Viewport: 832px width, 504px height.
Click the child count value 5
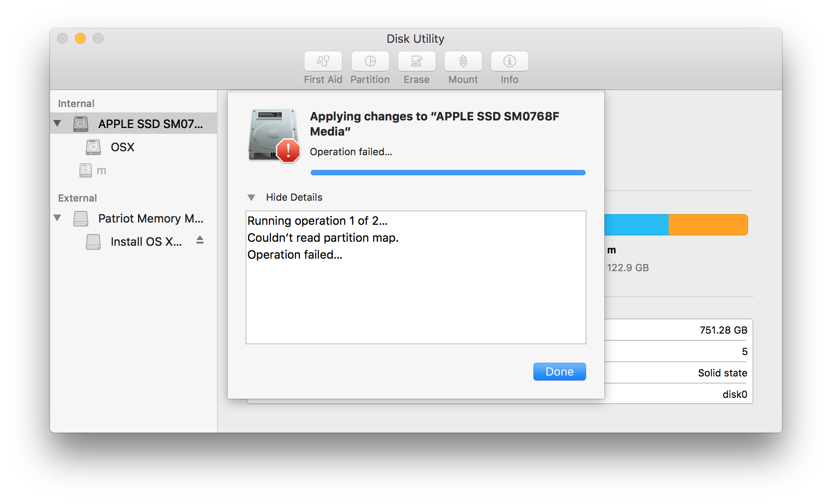coord(745,351)
